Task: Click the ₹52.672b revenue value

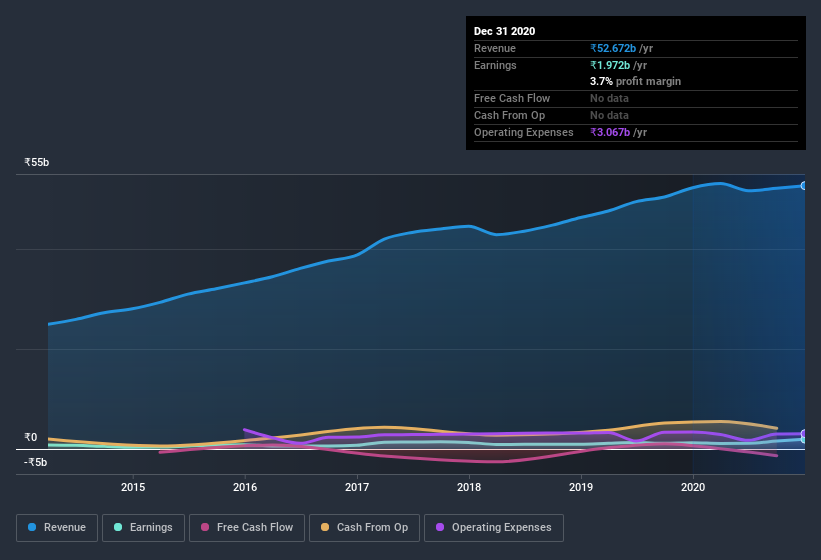Action: [x=613, y=48]
